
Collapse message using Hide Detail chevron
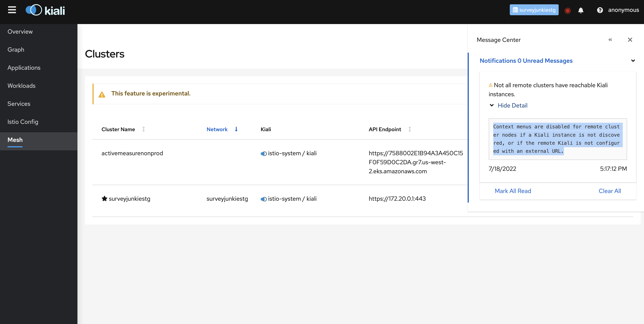point(492,105)
